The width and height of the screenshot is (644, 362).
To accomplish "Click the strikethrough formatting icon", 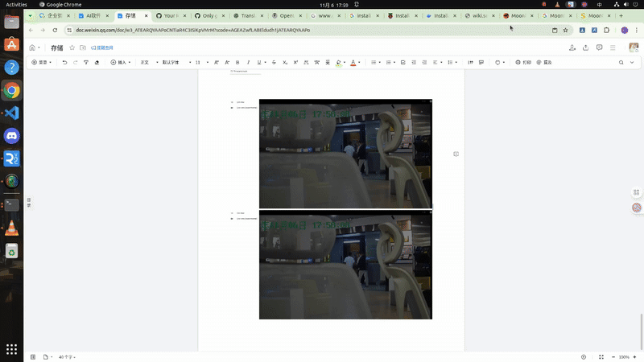I will [274, 62].
